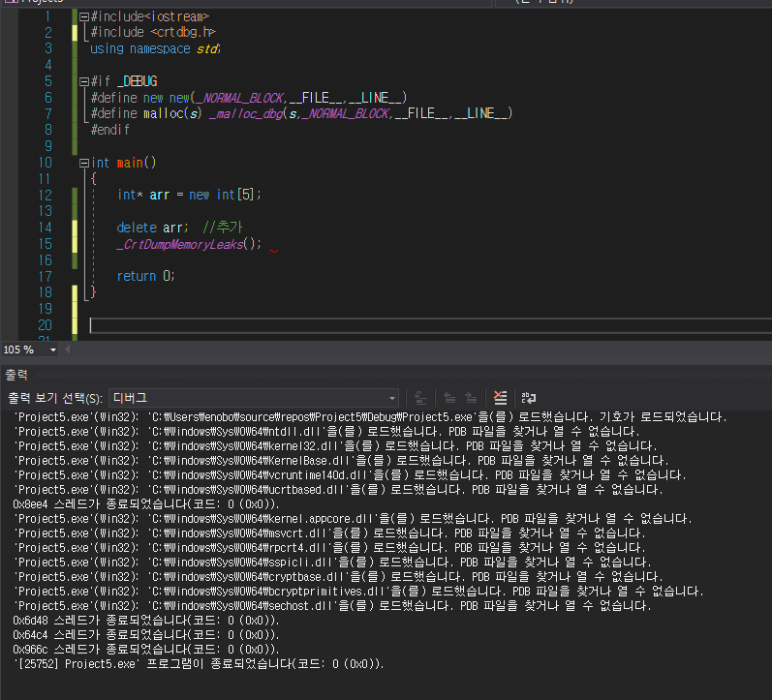Image resolution: width=772 pixels, height=700 pixels.
Task: Collapse the #include block at line 1
Action: click(84, 16)
